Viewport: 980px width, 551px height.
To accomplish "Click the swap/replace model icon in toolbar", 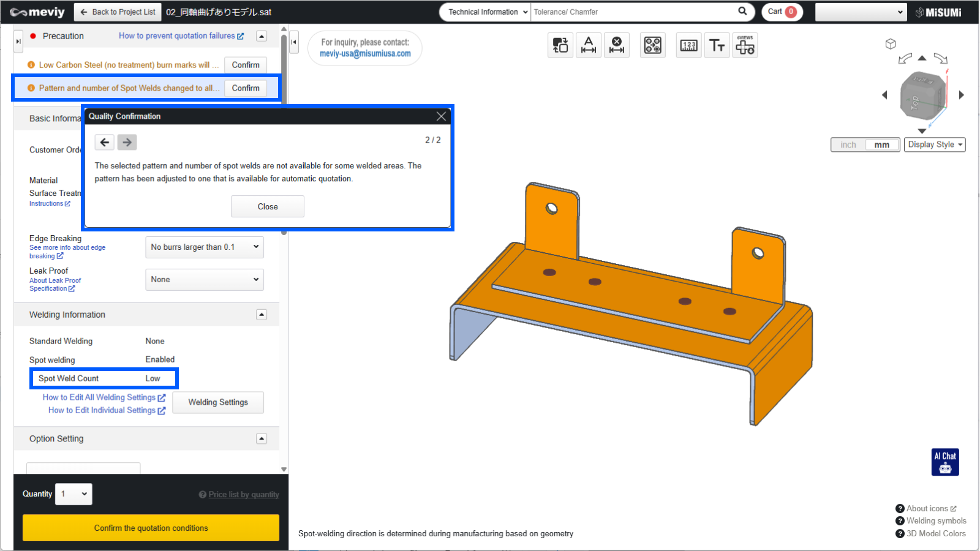I will click(x=560, y=45).
